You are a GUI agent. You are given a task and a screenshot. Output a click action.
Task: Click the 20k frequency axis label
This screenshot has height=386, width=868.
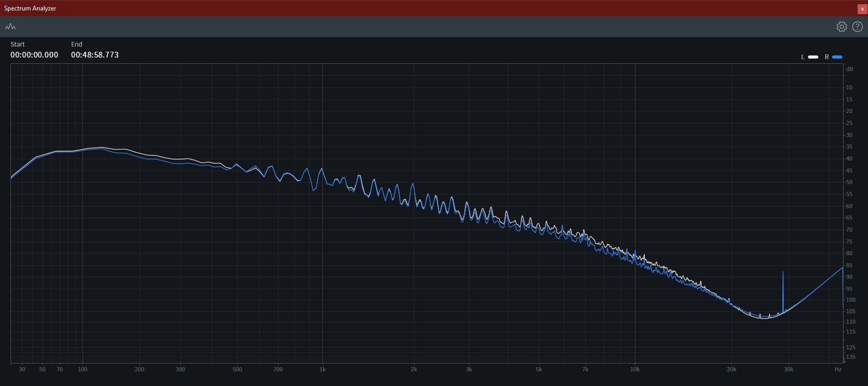731,369
